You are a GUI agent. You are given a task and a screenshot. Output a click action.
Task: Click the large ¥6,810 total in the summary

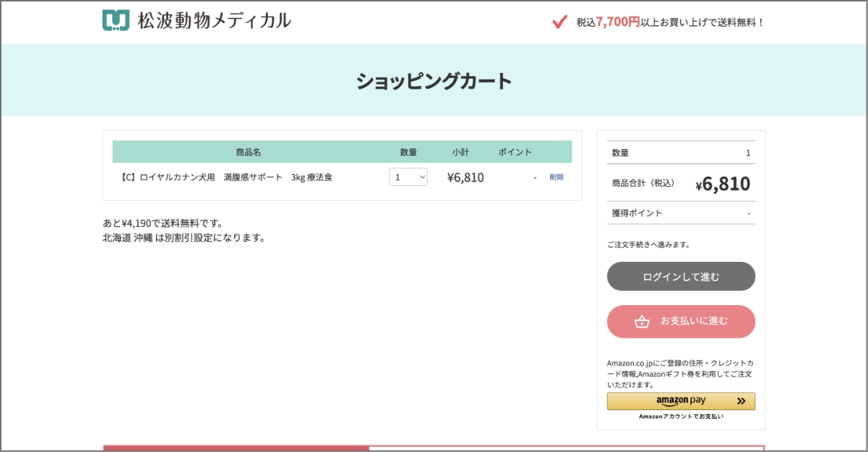point(723,184)
